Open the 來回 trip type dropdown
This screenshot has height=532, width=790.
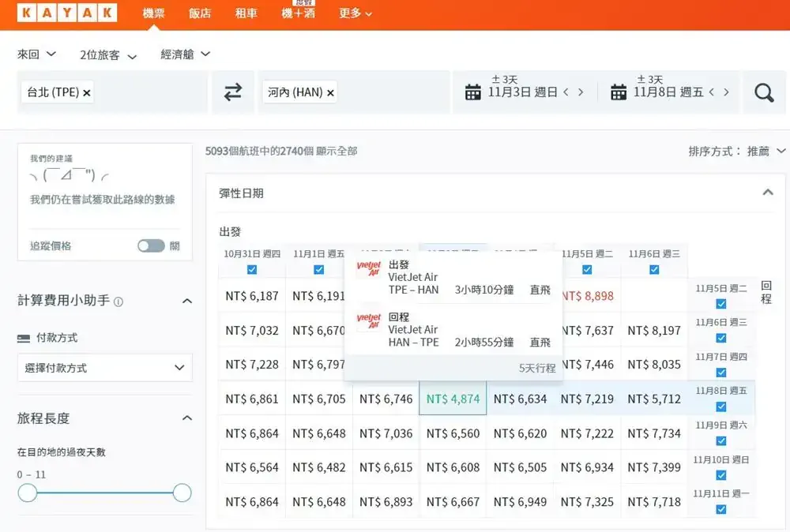tap(37, 54)
